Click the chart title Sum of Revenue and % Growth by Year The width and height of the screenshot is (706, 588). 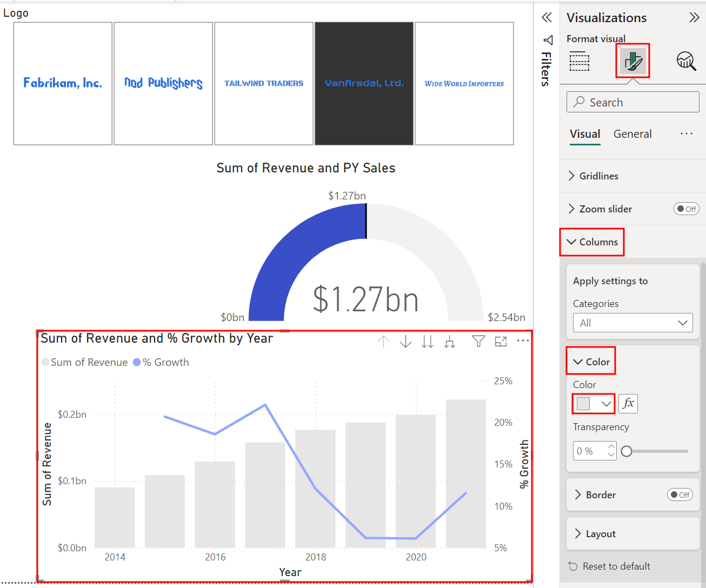point(157,338)
